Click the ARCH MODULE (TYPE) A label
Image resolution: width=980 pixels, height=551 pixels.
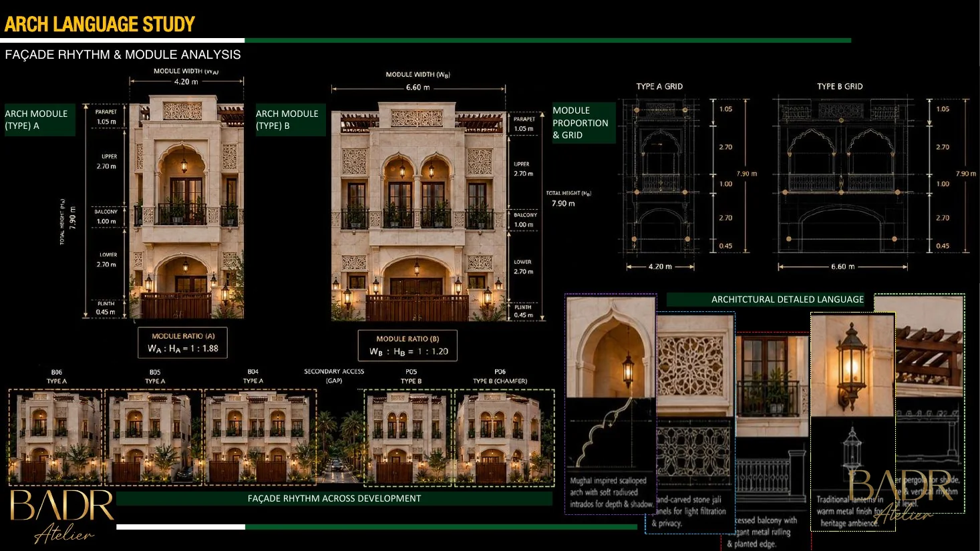(39, 120)
